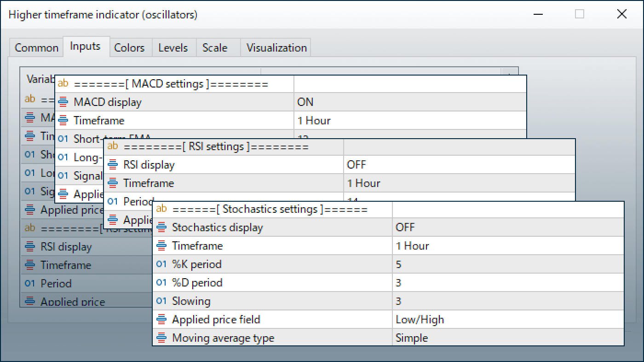Image resolution: width=644 pixels, height=362 pixels.
Task: Select the RSI display name in RSI panel
Action: click(149, 165)
